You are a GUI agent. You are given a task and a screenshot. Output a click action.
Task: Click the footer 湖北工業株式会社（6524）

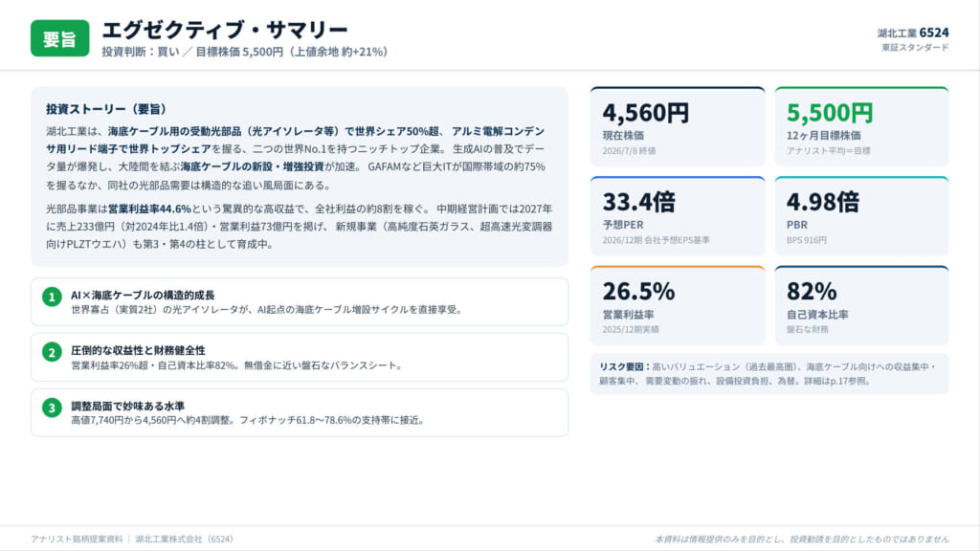(x=185, y=539)
